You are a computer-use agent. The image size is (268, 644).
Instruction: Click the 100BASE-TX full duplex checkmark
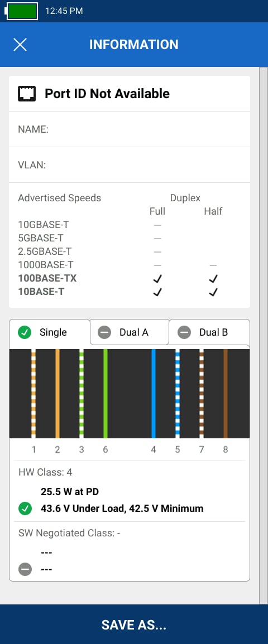[157, 279]
